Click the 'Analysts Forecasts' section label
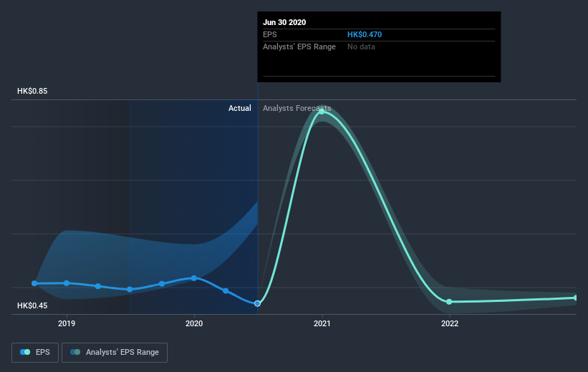Image resolution: width=588 pixels, height=372 pixels. [297, 108]
